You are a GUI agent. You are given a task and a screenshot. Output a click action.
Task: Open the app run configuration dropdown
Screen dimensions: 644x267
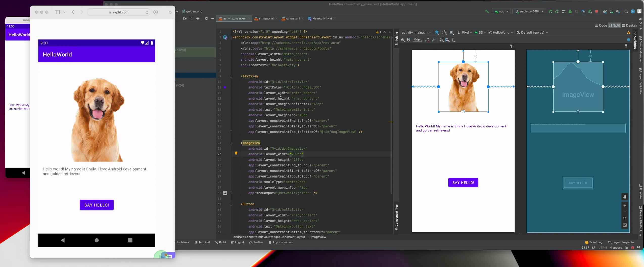(501, 11)
